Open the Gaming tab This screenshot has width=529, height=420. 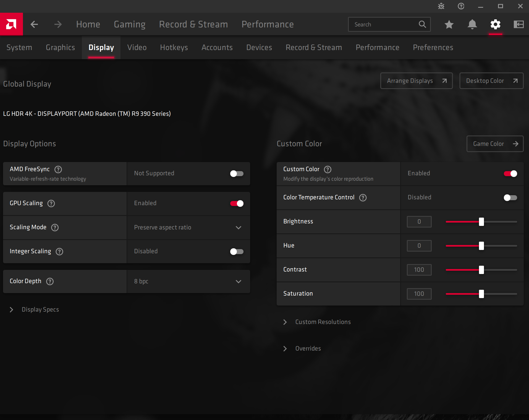click(x=130, y=24)
